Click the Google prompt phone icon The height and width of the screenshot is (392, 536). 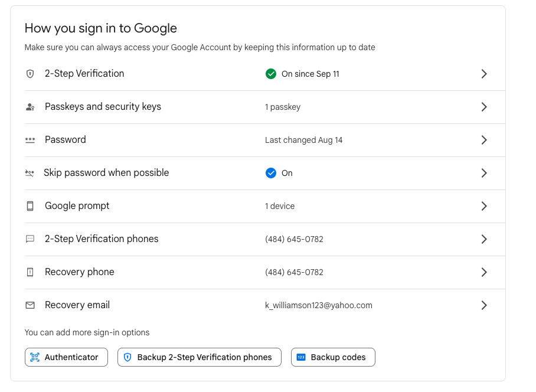click(x=30, y=206)
